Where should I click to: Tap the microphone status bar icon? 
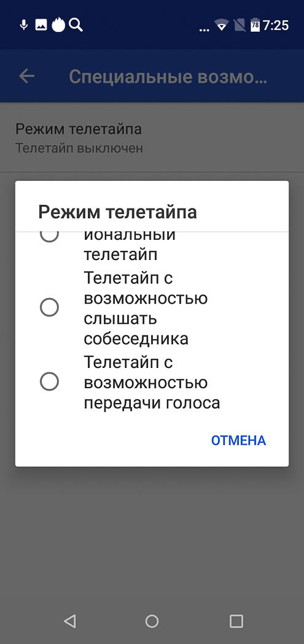pyautogui.click(x=24, y=26)
